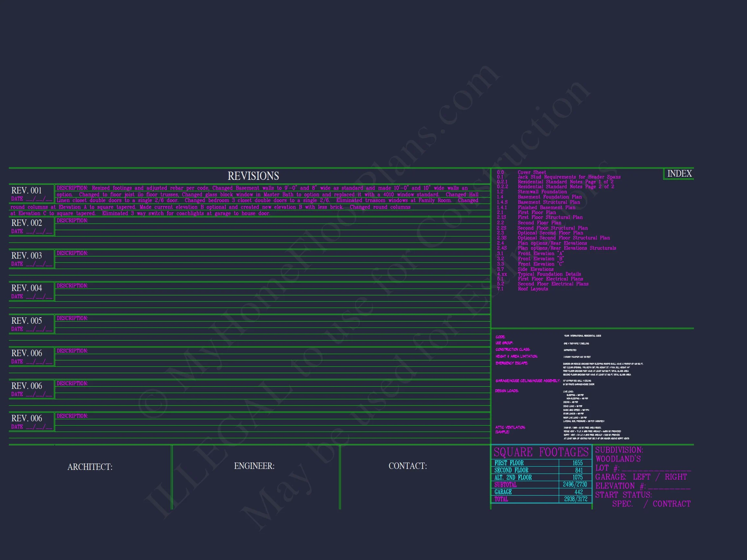
Task: Select the REV. 004 label
Action: coord(26,288)
